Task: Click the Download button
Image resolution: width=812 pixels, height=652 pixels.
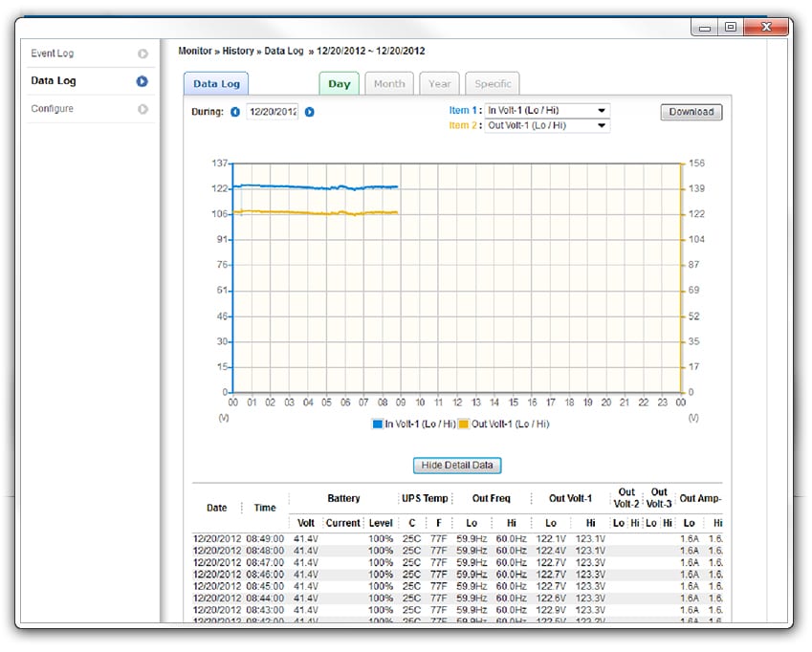Action: click(691, 112)
